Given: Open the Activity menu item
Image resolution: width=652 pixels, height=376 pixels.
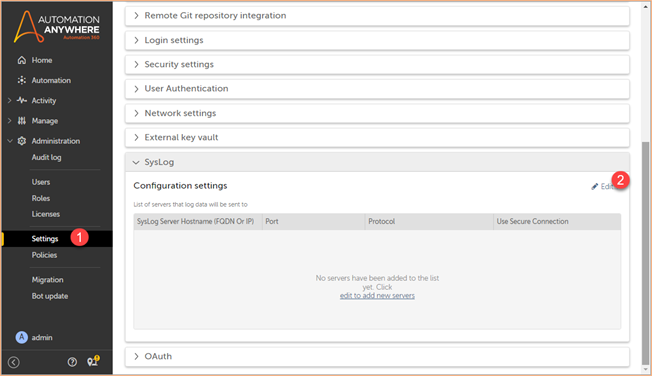Looking at the screenshot, I should [x=44, y=101].
